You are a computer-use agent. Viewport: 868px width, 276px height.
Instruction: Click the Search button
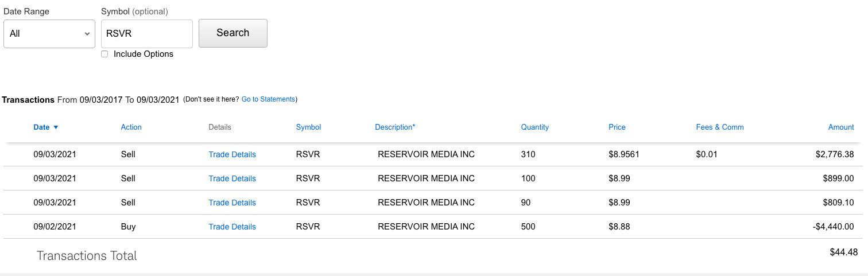232,33
